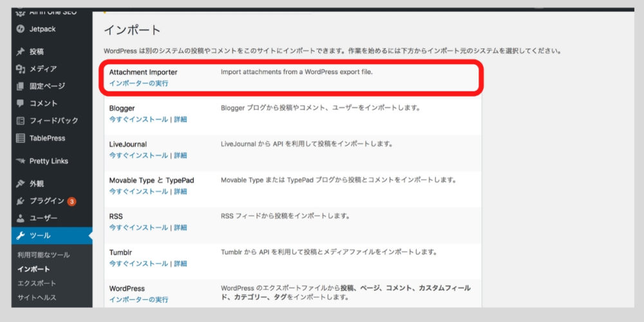
Task: Click the media icon beside メディア
Action: 20,69
